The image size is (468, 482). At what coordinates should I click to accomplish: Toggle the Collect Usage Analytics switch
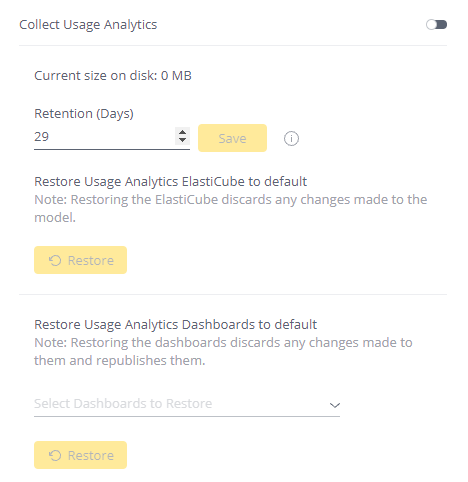436,25
